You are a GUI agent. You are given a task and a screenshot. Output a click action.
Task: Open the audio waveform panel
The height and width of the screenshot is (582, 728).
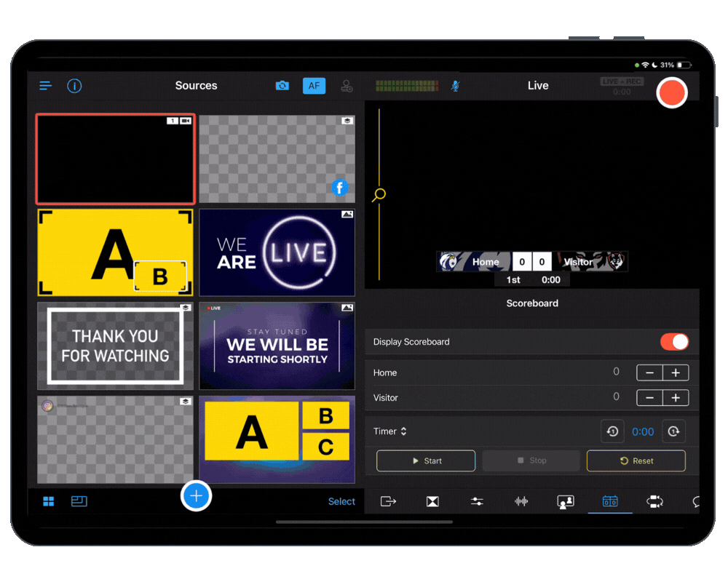pos(521,501)
